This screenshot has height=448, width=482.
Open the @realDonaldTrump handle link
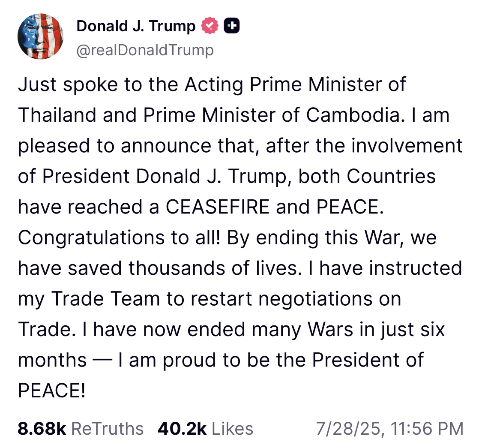(x=145, y=50)
